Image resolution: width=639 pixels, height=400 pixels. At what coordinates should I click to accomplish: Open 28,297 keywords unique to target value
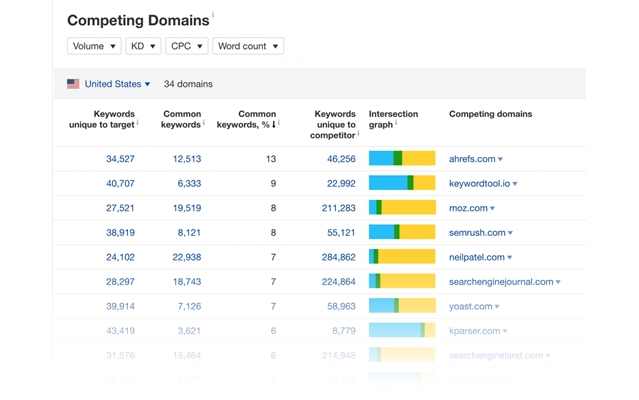coord(119,282)
